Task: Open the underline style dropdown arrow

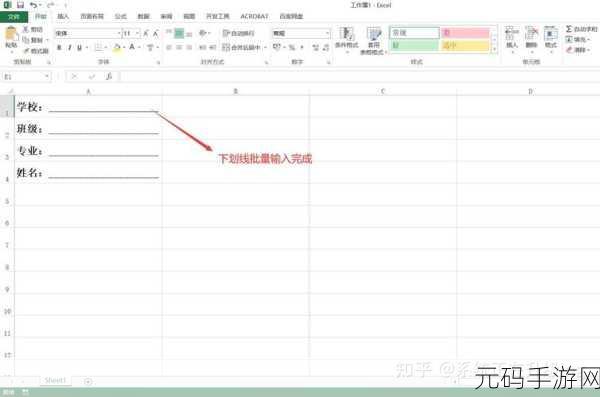Action: (86, 47)
